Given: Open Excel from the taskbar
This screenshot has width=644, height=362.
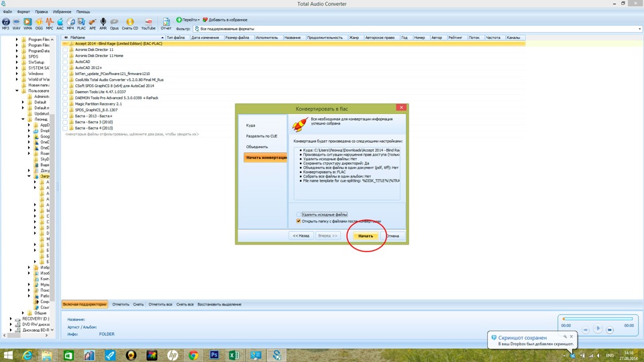Looking at the screenshot, I should pos(235,355).
